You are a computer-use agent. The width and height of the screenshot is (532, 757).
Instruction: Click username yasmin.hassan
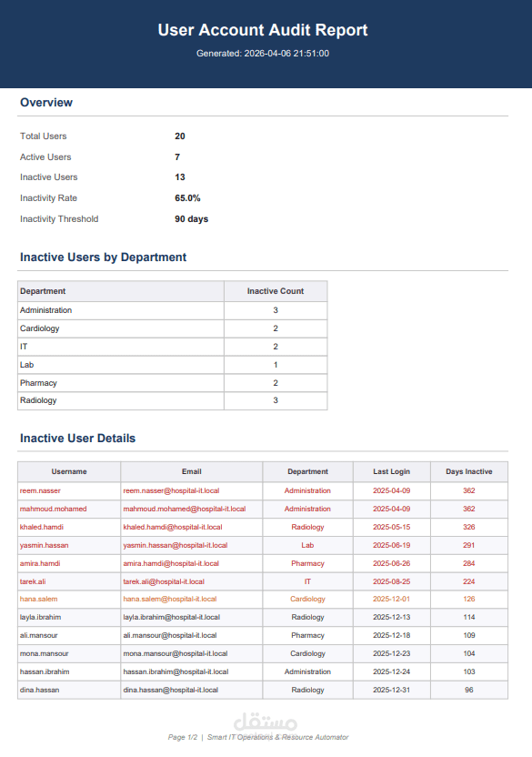(44, 545)
